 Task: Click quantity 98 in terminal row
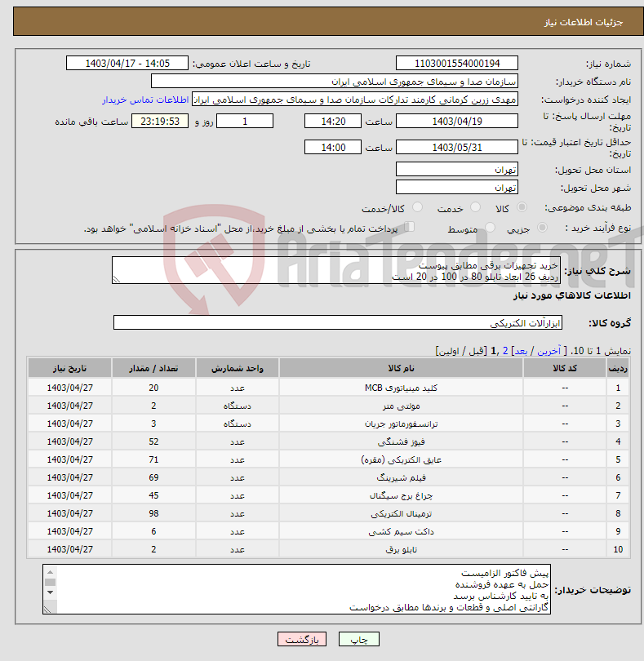153,513
